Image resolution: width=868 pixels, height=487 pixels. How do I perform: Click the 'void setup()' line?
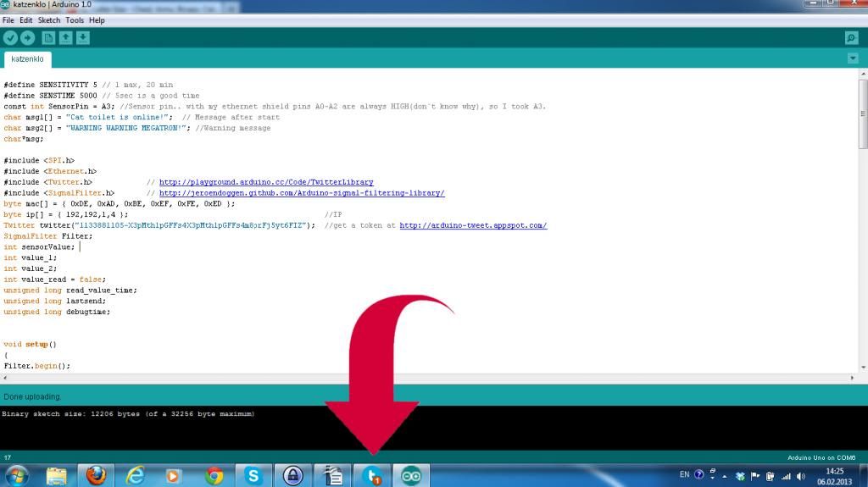30,344
